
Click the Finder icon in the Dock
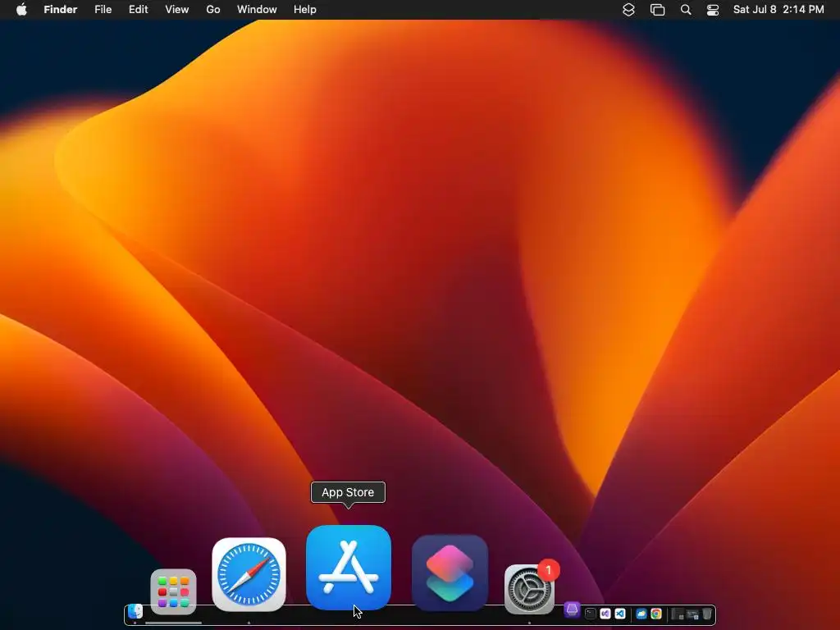135,611
